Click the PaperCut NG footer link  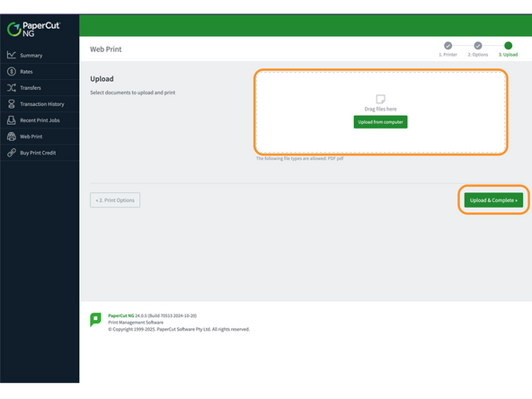[x=120, y=315]
